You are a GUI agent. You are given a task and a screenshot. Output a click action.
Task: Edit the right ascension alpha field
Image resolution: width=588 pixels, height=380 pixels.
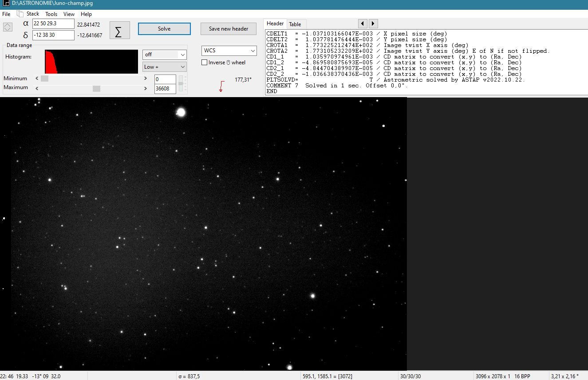[x=53, y=24]
